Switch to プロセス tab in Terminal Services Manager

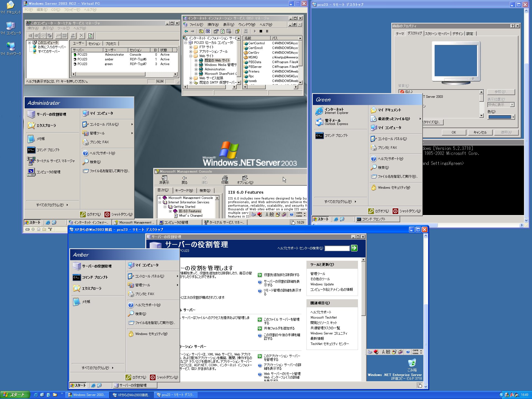(111, 44)
